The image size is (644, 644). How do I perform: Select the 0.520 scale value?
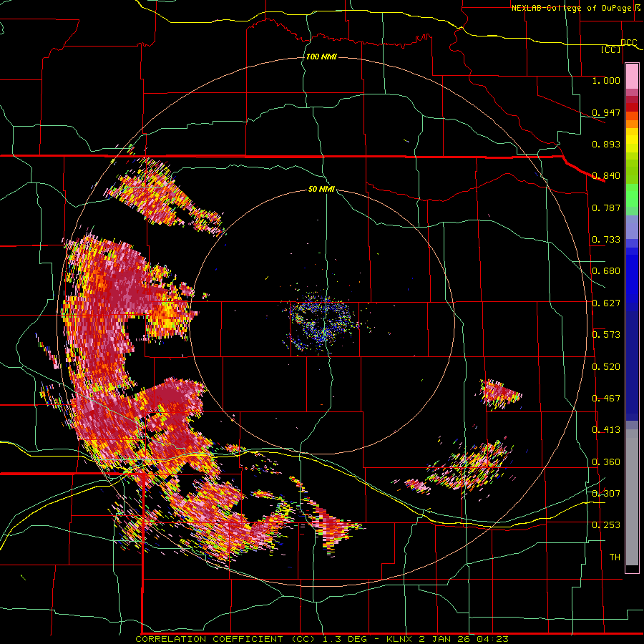click(606, 367)
